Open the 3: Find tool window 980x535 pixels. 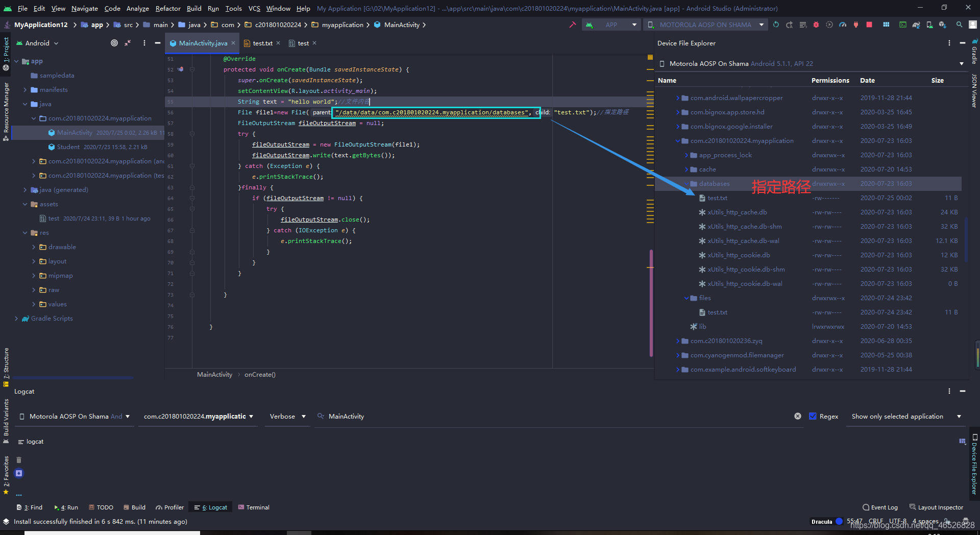point(30,507)
